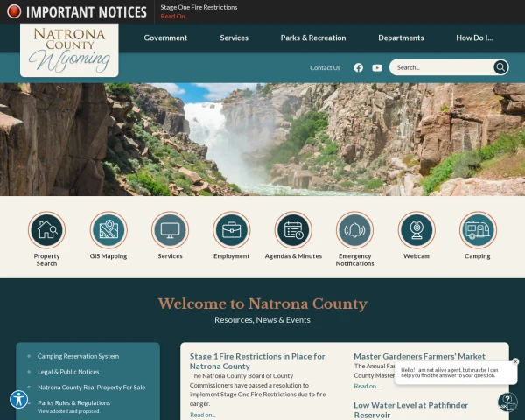Open the Services navigation menu

coord(234,38)
